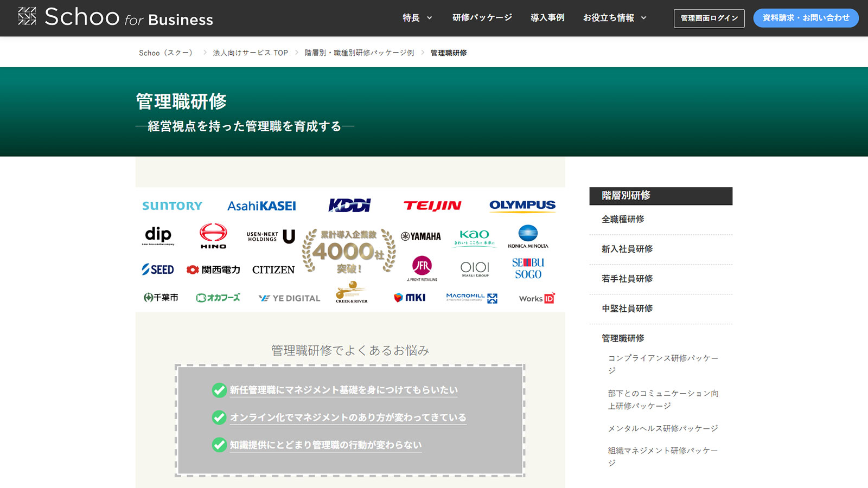Click subtitle 経営視点を持った管理職を育成する
The width and height of the screenshot is (868, 488).
[245, 126]
